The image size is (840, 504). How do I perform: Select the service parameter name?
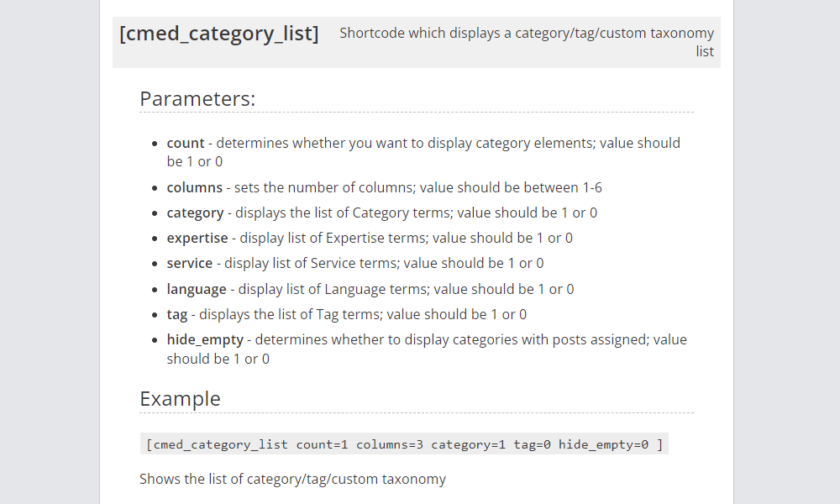190,263
